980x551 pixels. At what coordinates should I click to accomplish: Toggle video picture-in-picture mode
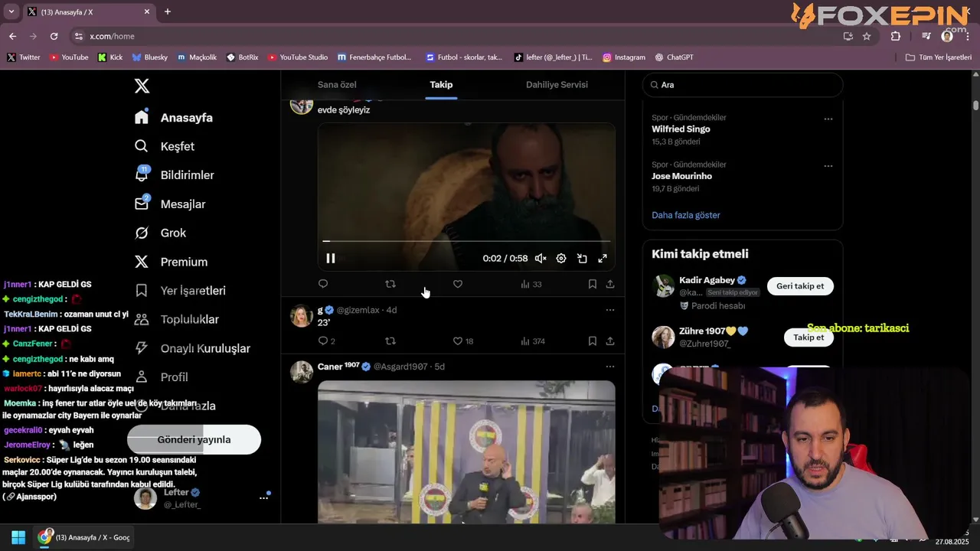(582, 259)
